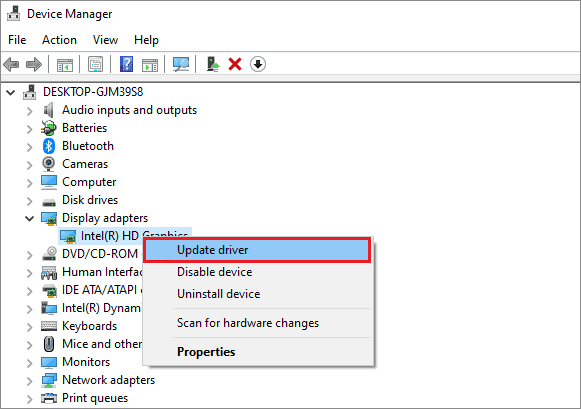The image size is (581, 409).
Task: Select the Bluetooth tree label
Action: (x=88, y=146)
